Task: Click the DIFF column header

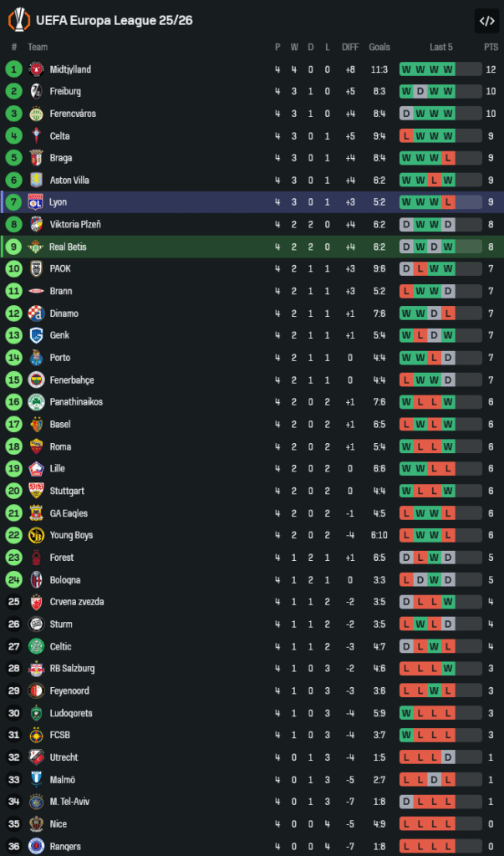Action: [350, 48]
